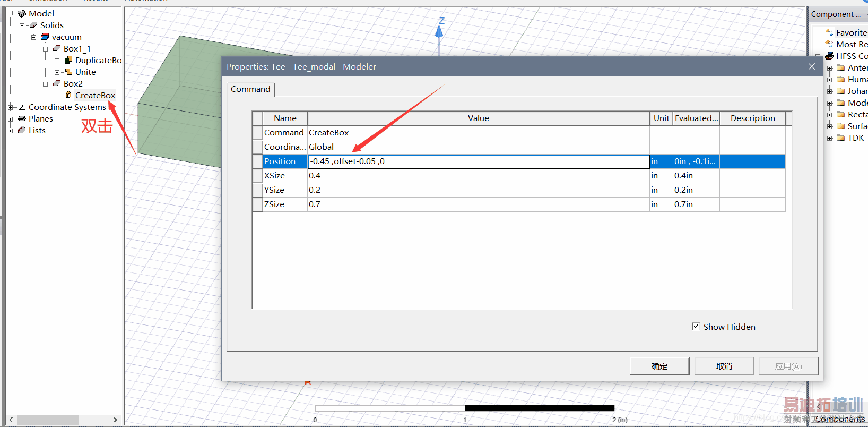Screen dimensions: 868x427
Task: Click the vacuum material icon
Action: (45, 37)
